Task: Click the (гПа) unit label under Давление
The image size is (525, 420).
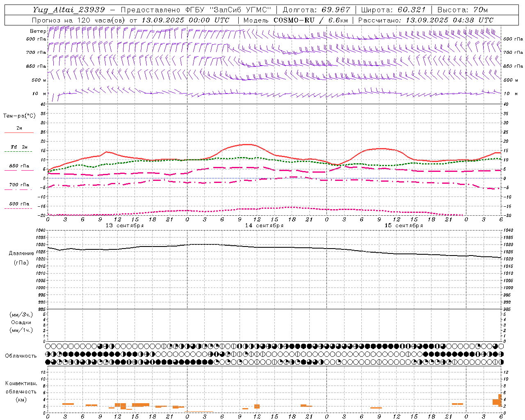Action: pyautogui.click(x=21, y=262)
